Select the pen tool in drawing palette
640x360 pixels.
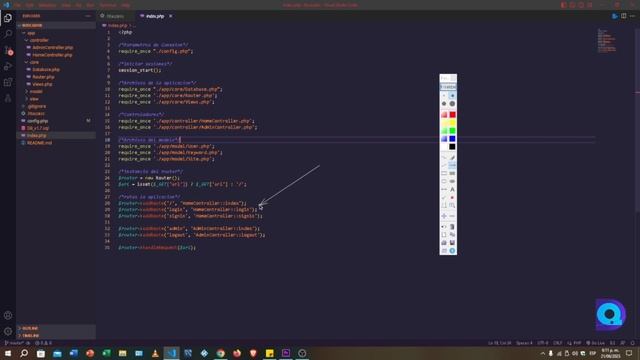[452, 157]
